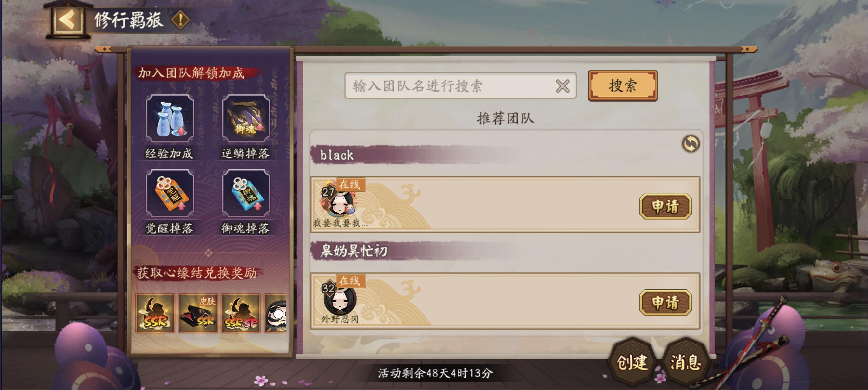View the SSR/SP reward thumbnail
The image size is (868, 390).
pyautogui.click(x=241, y=313)
